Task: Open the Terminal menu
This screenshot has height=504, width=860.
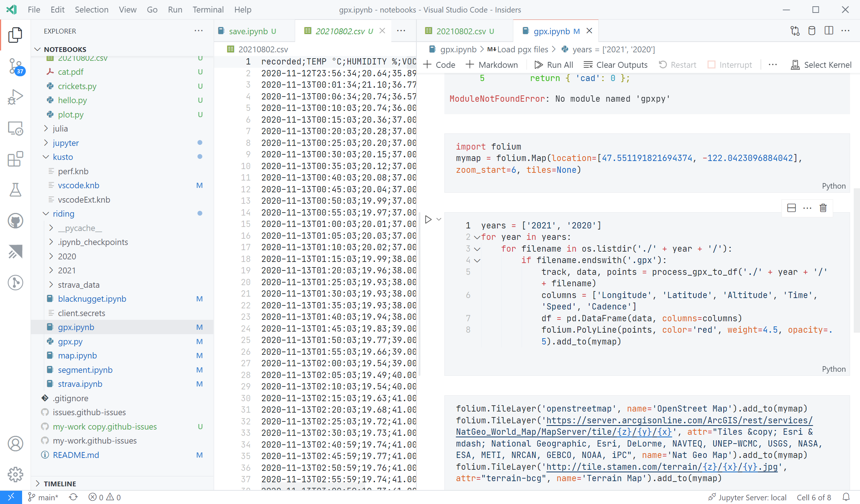Action: tap(208, 10)
